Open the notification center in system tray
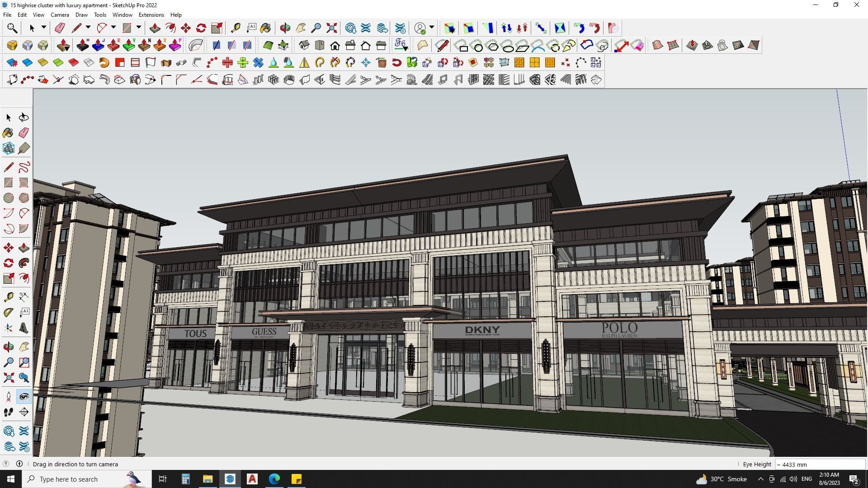 (x=854, y=479)
